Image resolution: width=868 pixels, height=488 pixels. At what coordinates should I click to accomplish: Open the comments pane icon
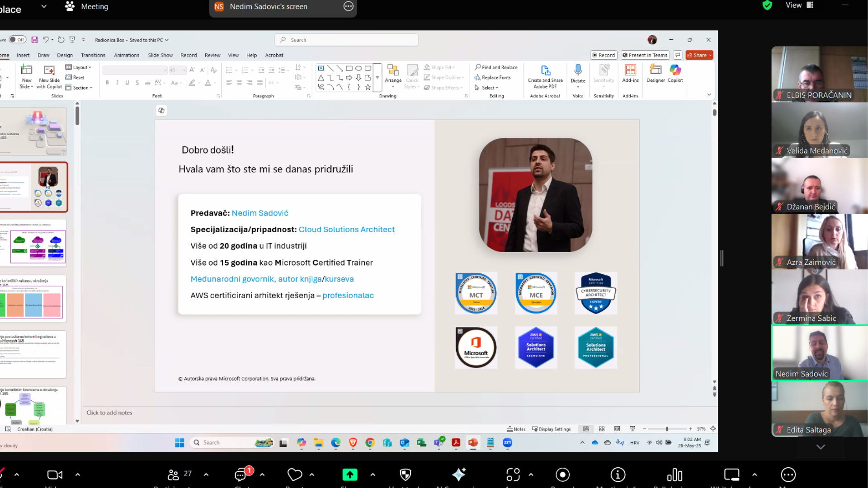coord(677,55)
